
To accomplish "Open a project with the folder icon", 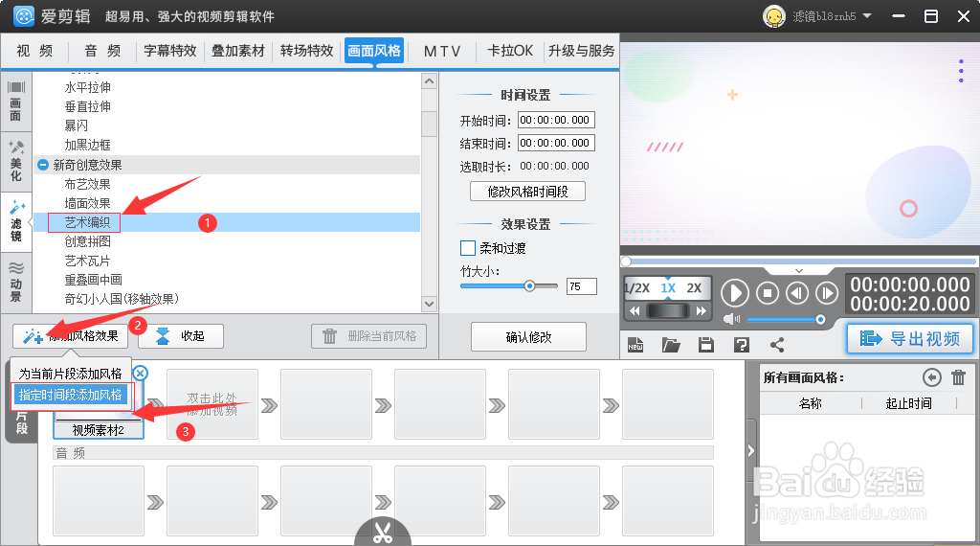I will tap(671, 345).
